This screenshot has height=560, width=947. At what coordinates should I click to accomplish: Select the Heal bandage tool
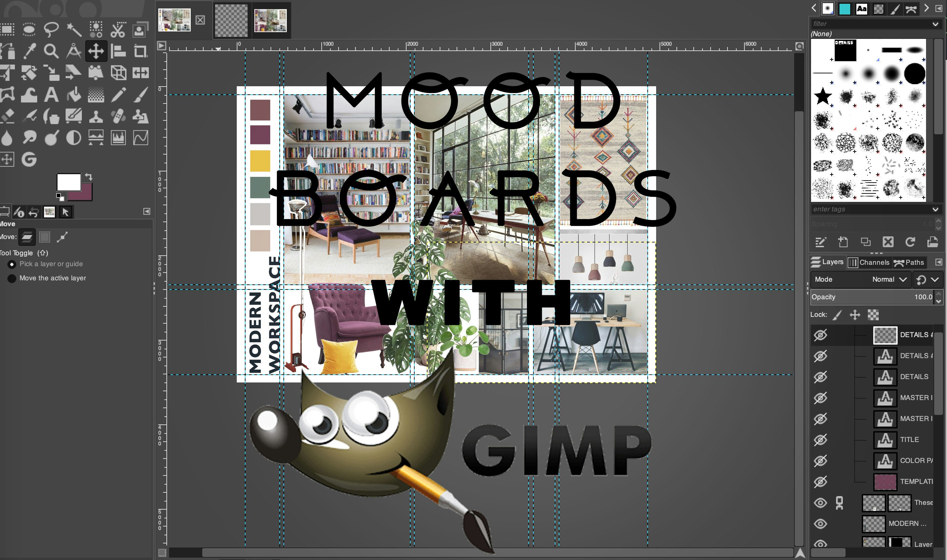click(x=118, y=116)
